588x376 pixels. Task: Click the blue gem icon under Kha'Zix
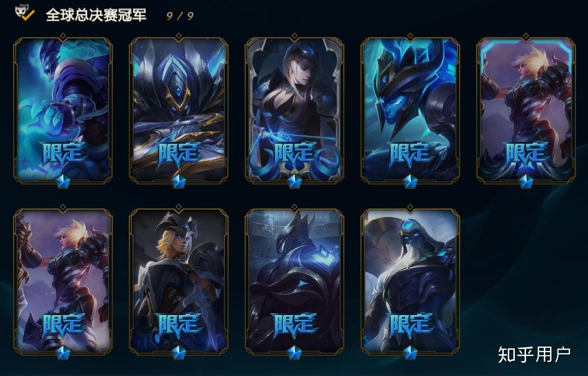click(179, 182)
